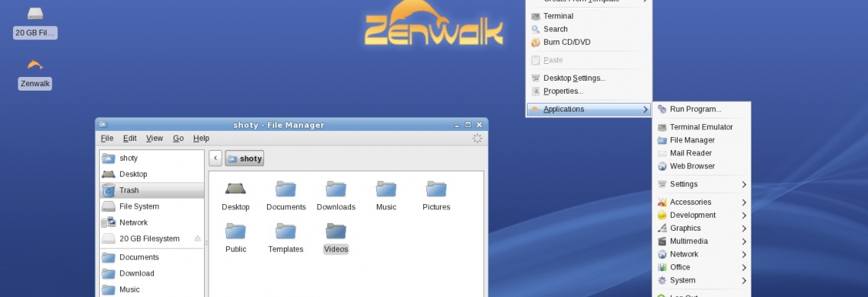Click the Mail Reader envelope icon
The width and height of the screenshot is (868, 297).
[x=662, y=153]
